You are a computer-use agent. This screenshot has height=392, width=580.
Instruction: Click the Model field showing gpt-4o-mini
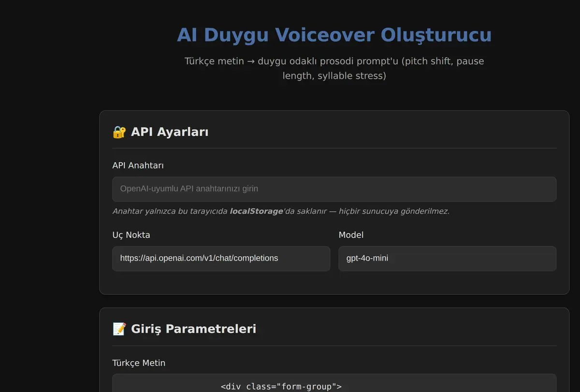point(447,259)
